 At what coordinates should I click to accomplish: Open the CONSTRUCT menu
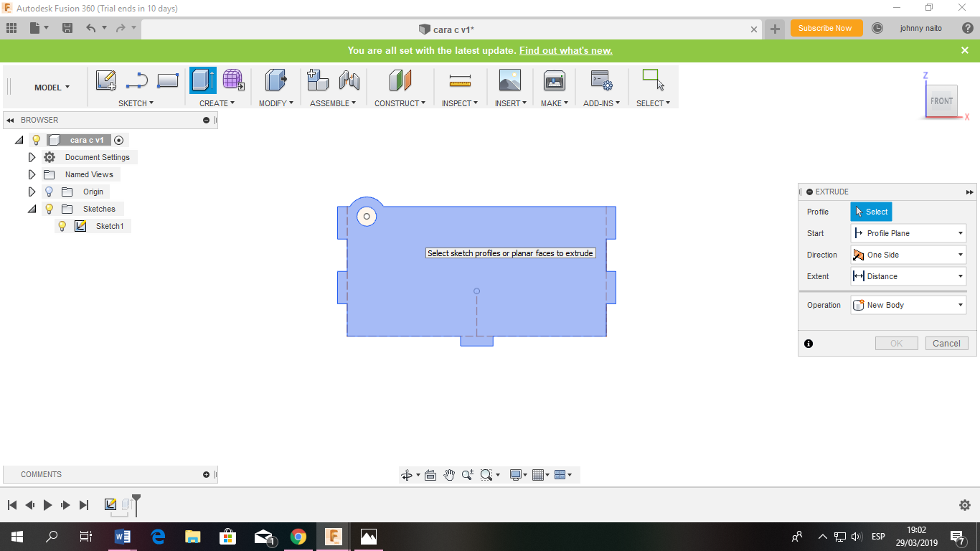point(400,103)
